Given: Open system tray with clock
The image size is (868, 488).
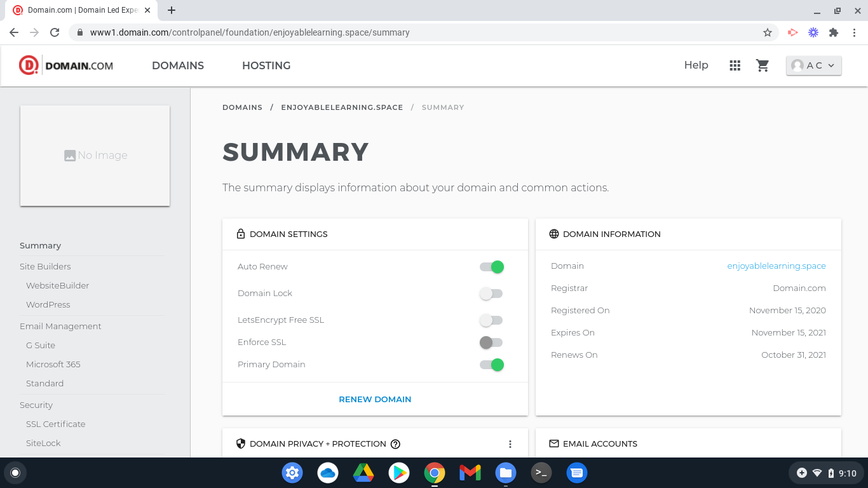Looking at the screenshot, I should [x=825, y=473].
